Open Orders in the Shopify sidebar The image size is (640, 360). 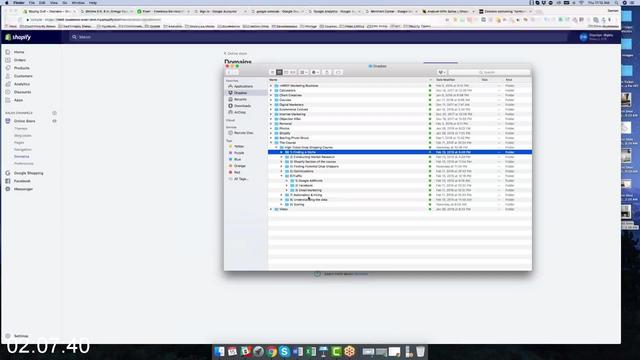click(20, 60)
